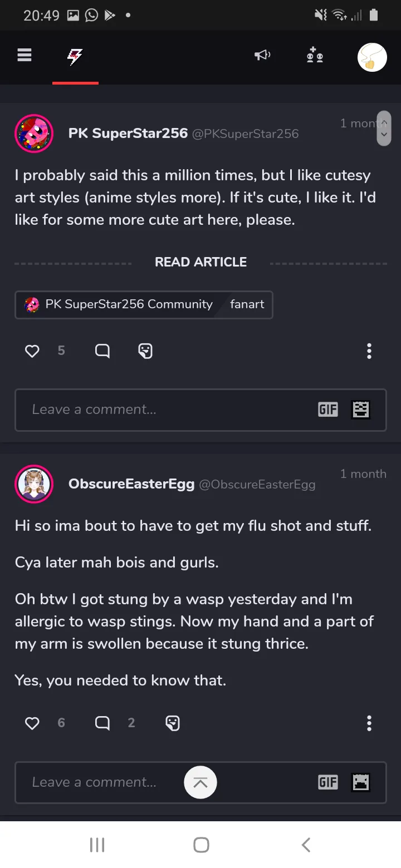Tap the scroll-to-top floating button
Viewport: 401px width, 868px height.
click(200, 782)
